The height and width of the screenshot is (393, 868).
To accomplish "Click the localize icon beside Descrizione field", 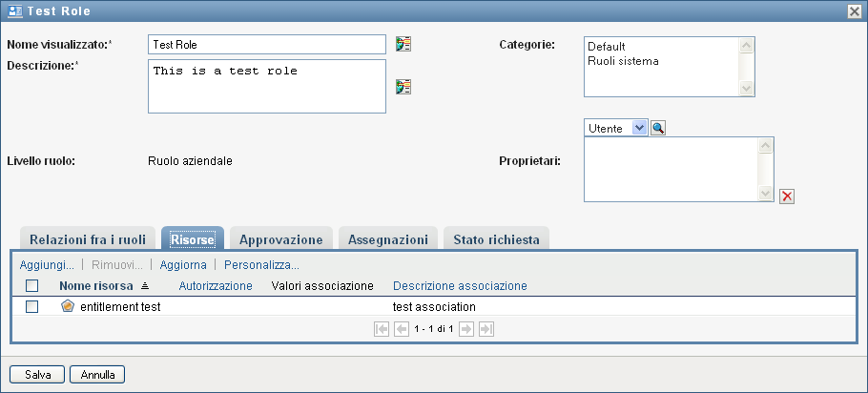I will tap(404, 87).
